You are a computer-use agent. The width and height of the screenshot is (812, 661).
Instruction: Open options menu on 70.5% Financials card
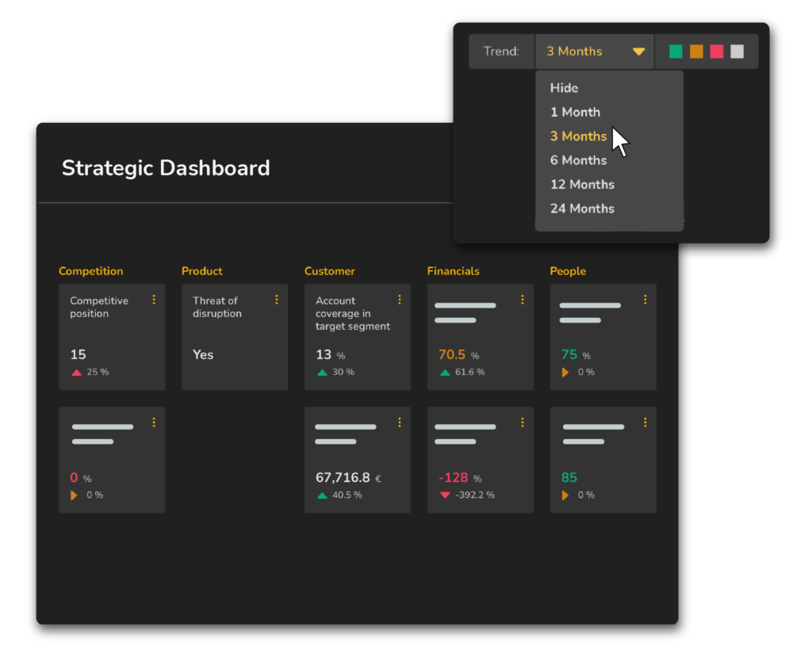click(522, 300)
